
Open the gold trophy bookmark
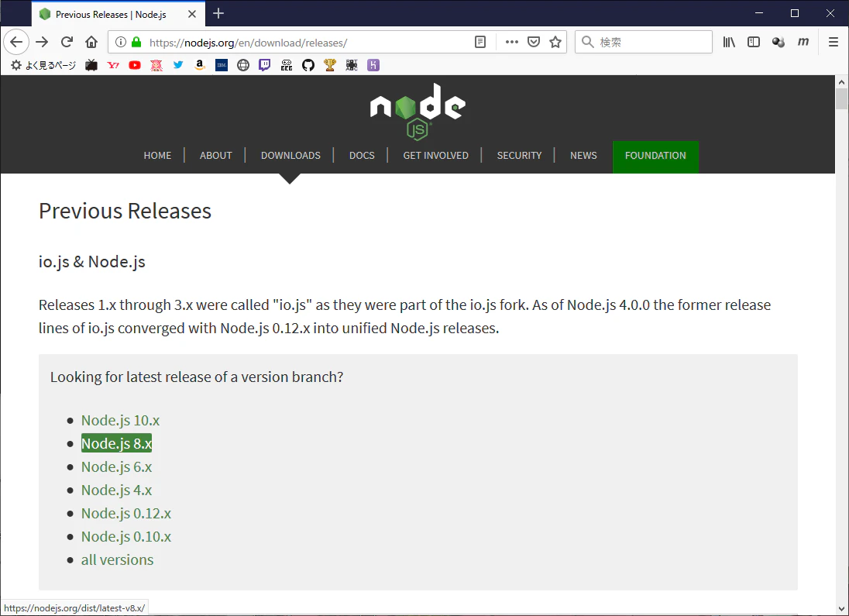pyautogui.click(x=330, y=65)
